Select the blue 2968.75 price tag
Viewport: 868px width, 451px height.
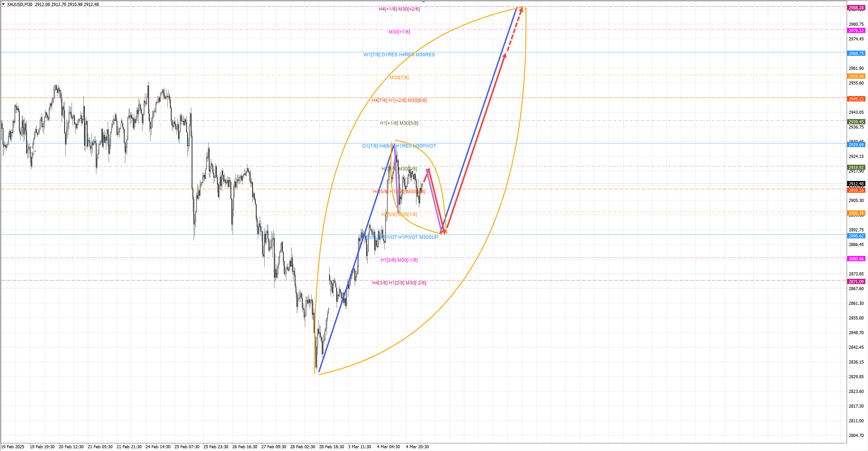856,54
